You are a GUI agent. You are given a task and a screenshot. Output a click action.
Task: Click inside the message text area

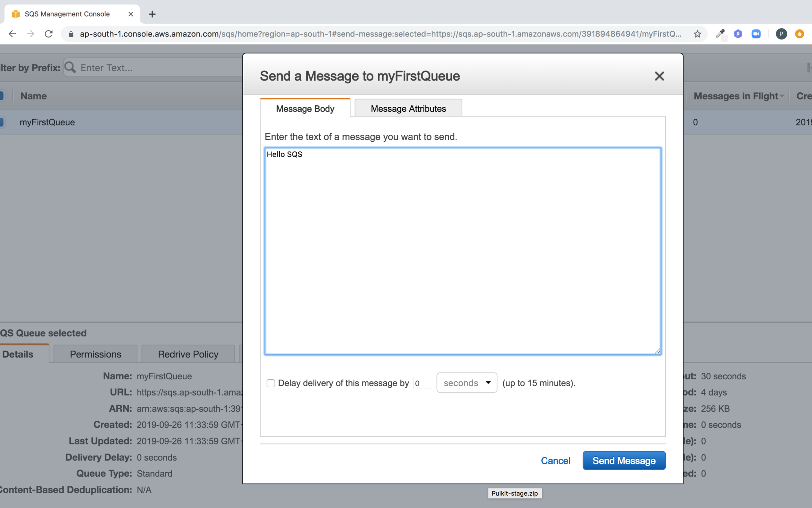pos(462,251)
